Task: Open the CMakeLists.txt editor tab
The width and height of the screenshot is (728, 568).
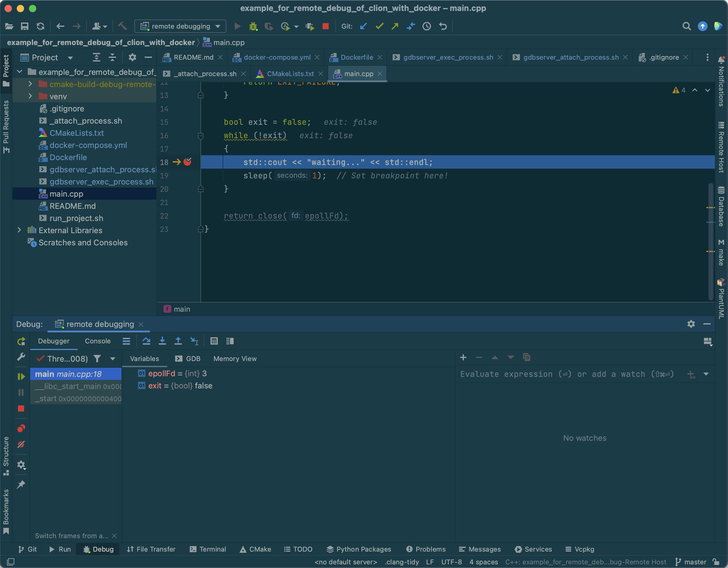Action: coord(290,74)
